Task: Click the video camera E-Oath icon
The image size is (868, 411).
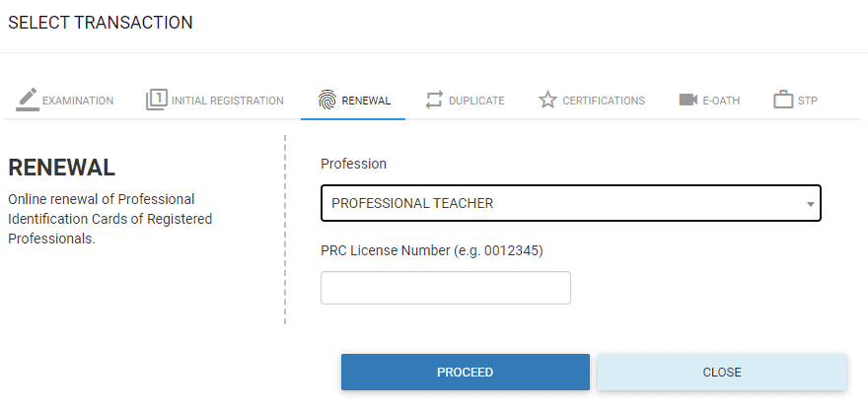Action: (x=688, y=100)
